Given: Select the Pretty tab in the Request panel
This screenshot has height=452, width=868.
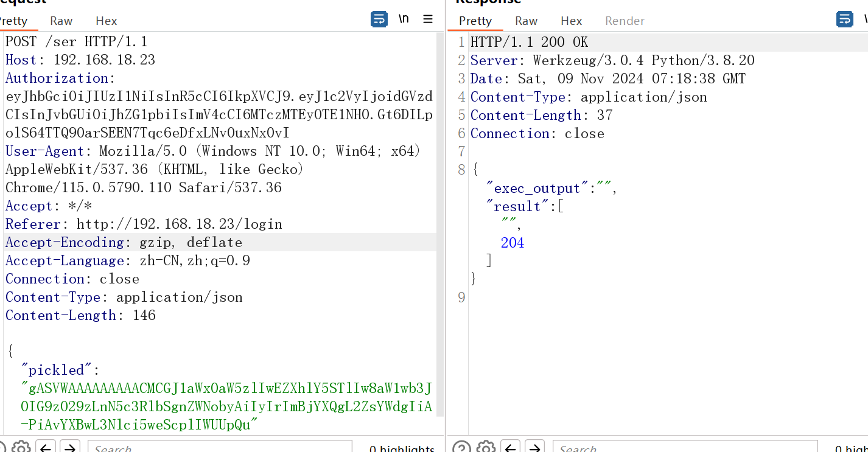Looking at the screenshot, I should pos(13,21).
